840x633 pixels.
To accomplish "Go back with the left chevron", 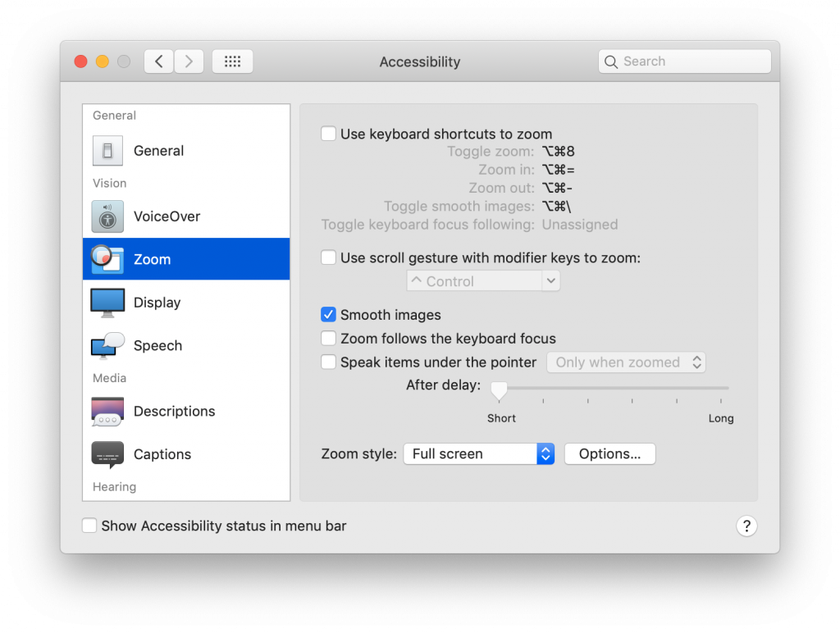I will tap(158, 61).
